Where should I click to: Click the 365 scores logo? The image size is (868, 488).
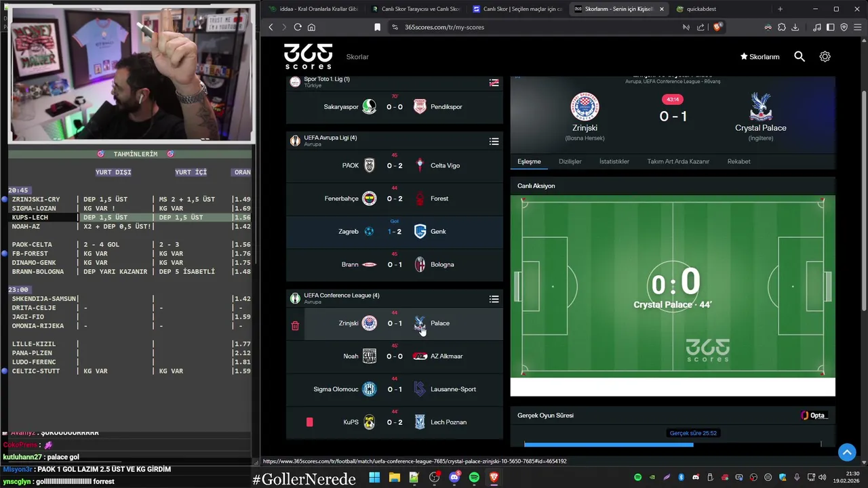[x=308, y=56]
